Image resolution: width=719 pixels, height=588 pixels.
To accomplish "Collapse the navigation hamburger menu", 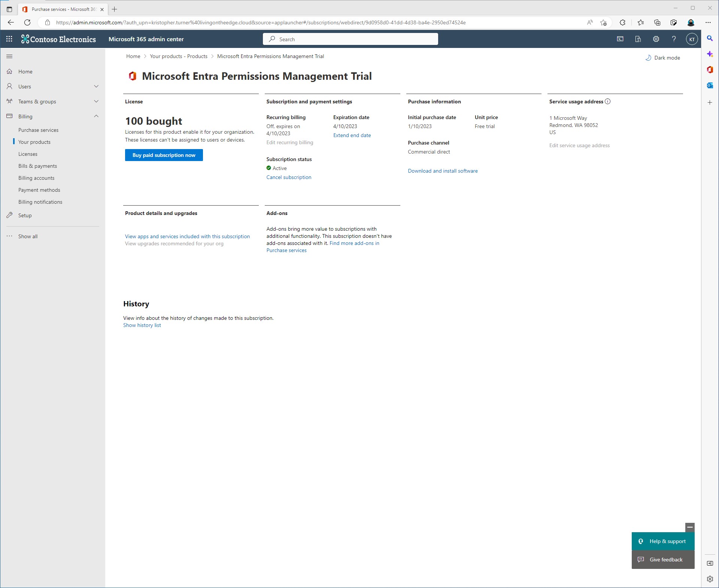I will pos(10,57).
